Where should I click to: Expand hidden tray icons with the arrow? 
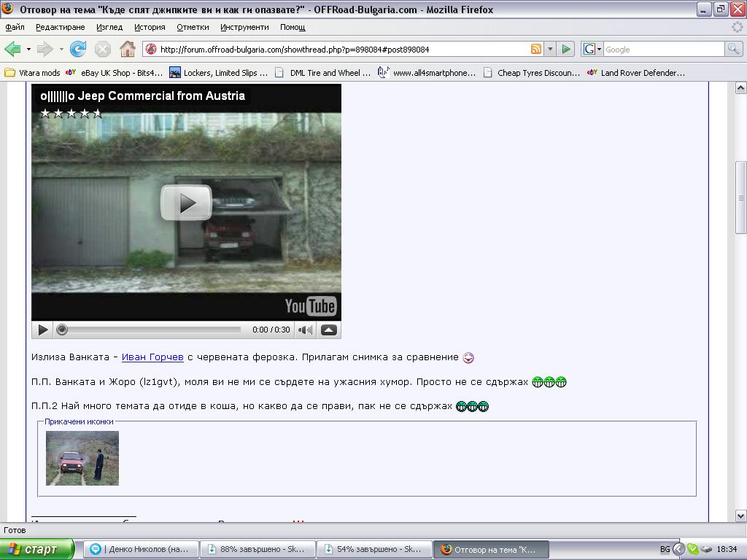(679, 550)
